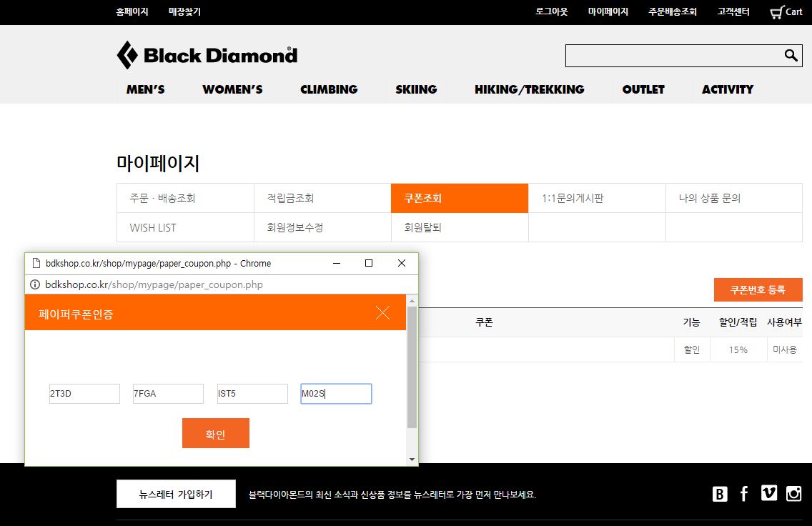Screen dimensions: 812x526
Task: Click the 쿠폰번호 등록 button
Action: click(758, 289)
